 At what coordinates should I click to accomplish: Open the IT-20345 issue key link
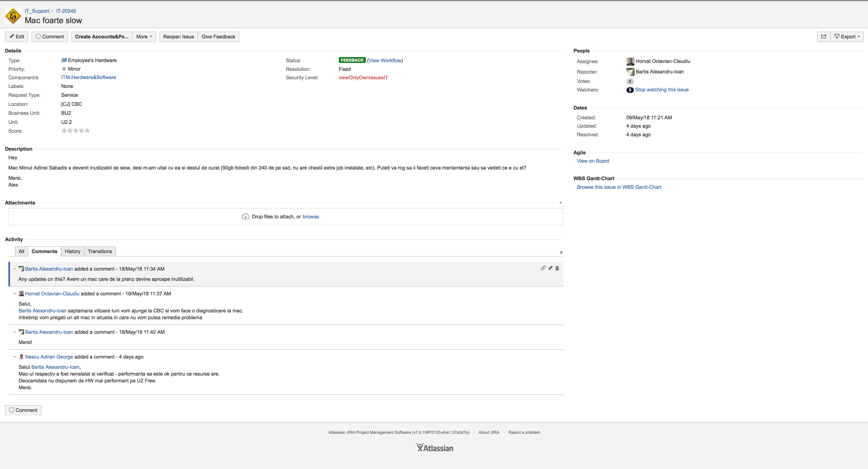[x=66, y=11]
